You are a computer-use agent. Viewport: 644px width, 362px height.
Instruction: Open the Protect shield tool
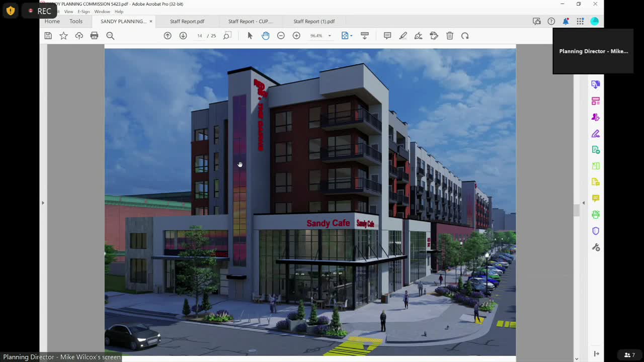[596, 231]
